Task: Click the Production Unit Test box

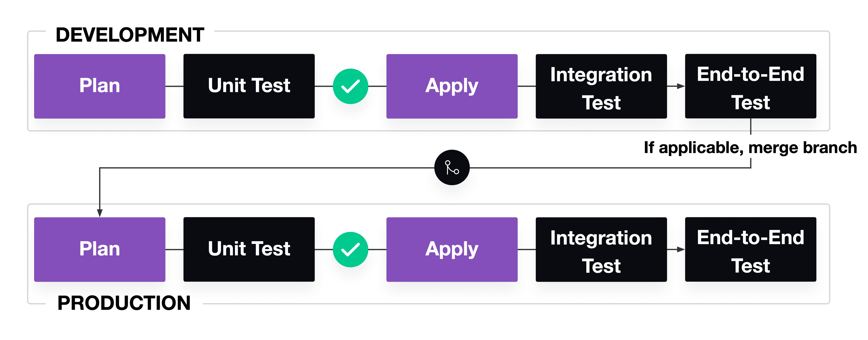Action: click(x=249, y=249)
